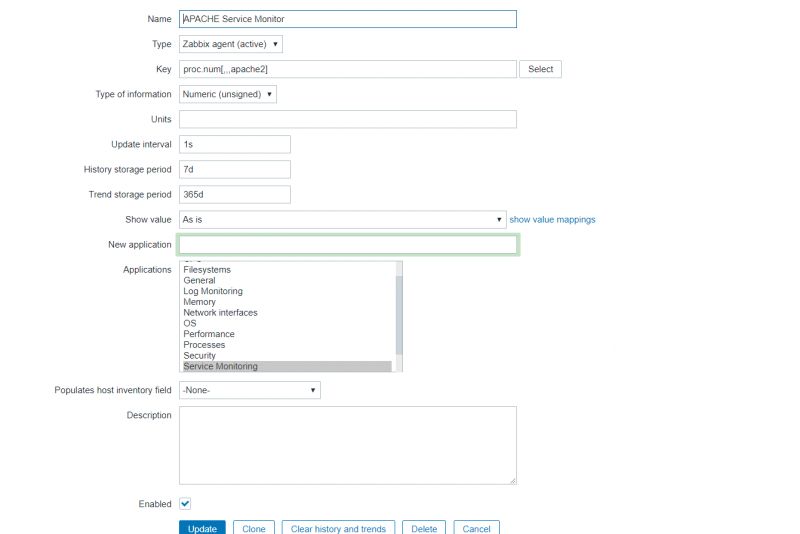This screenshot has height=534, width=800.
Task: Open Type of information dropdown
Action: [x=228, y=94]
